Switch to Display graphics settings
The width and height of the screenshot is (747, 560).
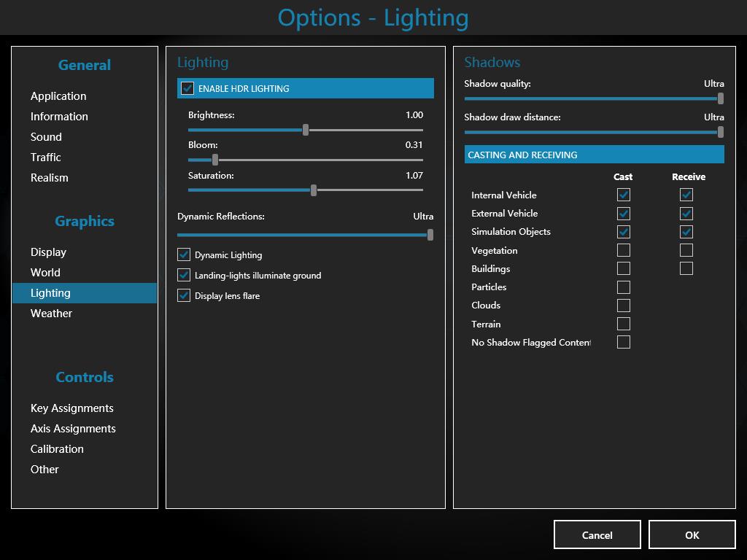pyautogui.click(x=48, y=252)
